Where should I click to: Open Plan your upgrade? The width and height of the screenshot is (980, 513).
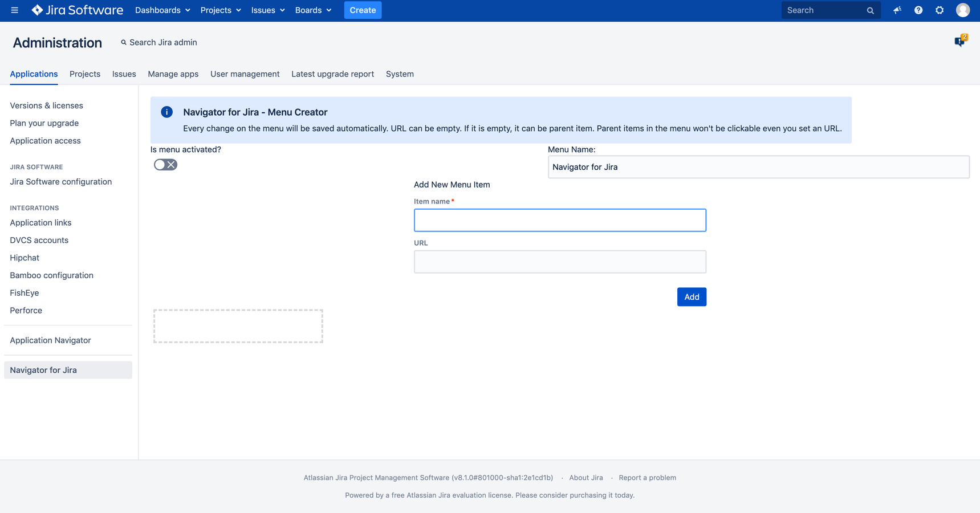point(44,123)
